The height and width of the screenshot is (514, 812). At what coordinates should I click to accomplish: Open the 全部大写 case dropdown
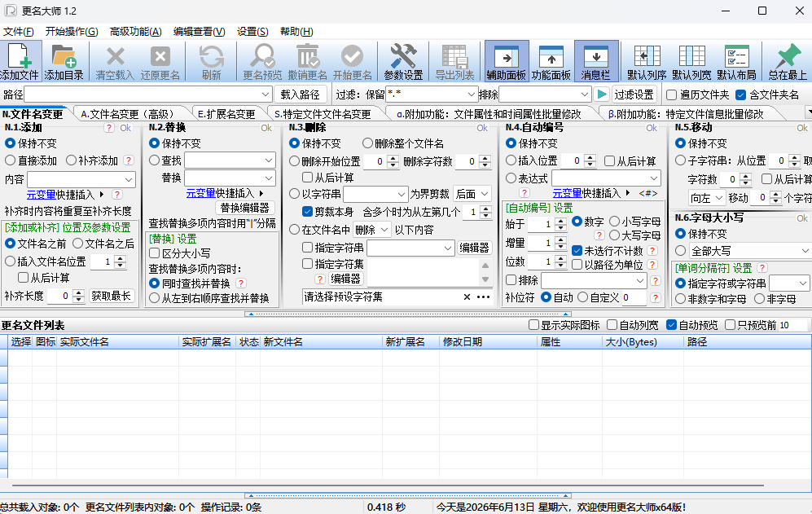(805, 251)
